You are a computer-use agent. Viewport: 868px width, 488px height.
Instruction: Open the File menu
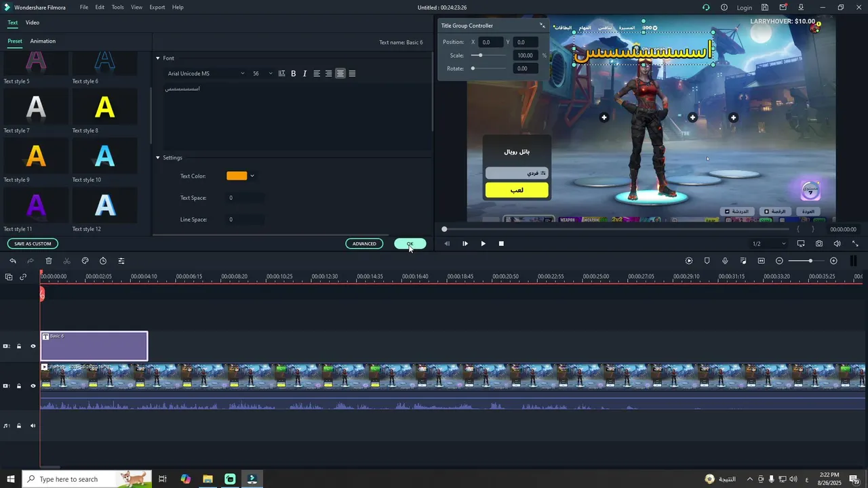(84, 7)
